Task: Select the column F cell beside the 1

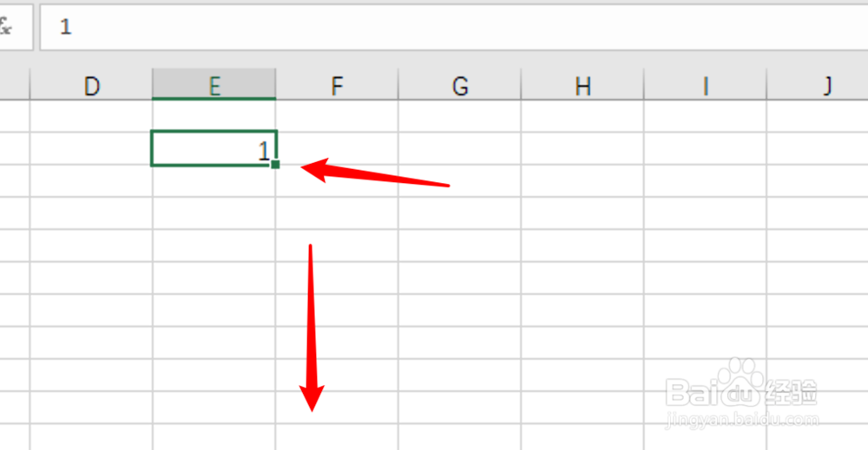Action: [x=337, y=148]
